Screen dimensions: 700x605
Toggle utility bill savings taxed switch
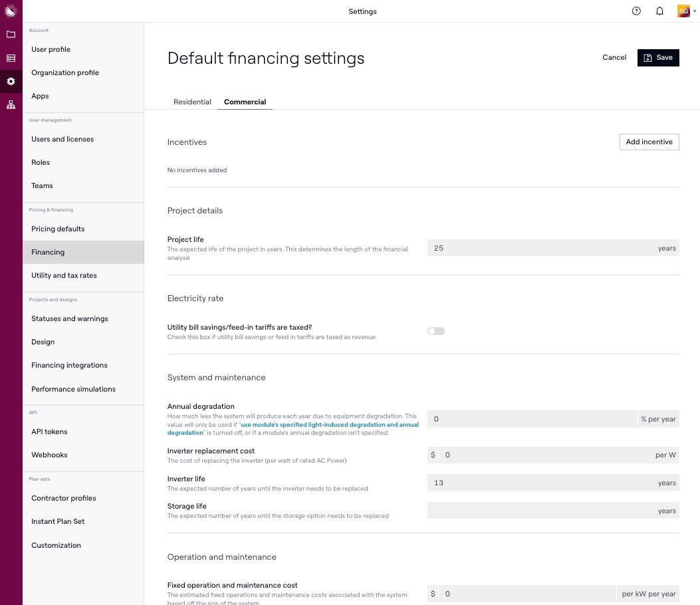point(436,331)
